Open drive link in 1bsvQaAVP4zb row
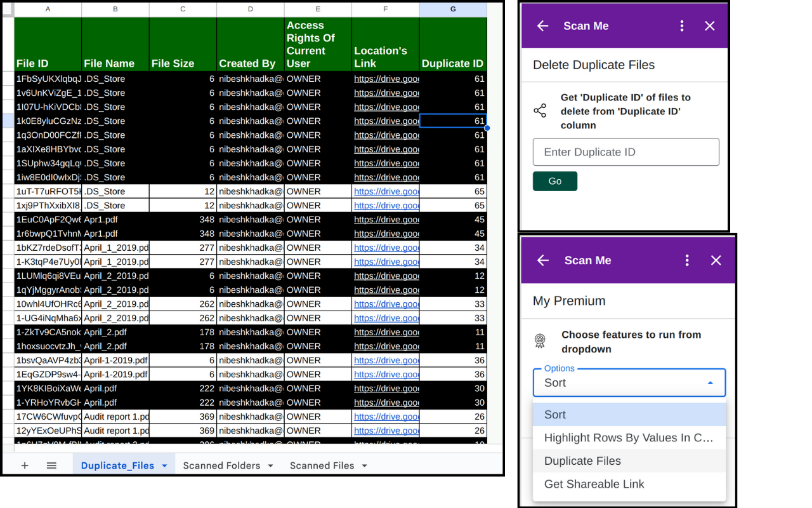 tap(386, 360)
